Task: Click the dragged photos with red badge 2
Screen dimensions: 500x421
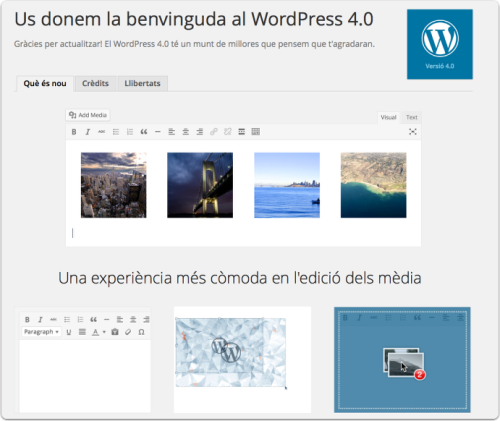Action: coord(404,364)
